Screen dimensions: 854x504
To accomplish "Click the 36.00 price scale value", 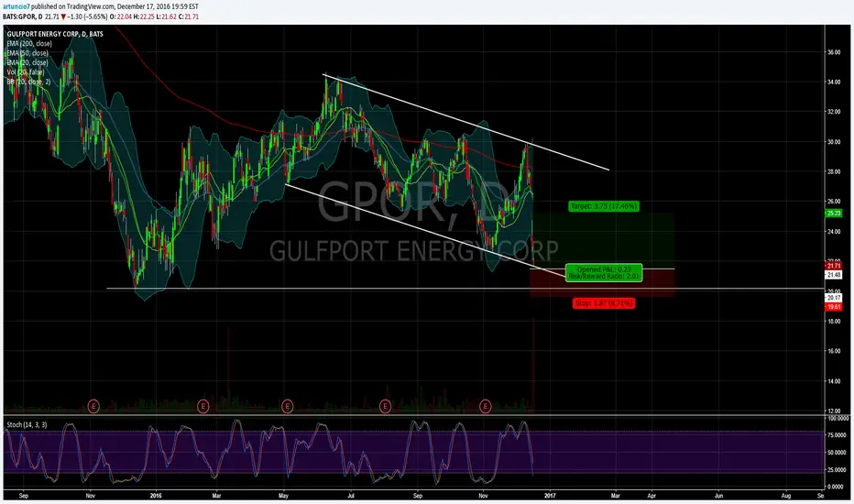I will coord(834,52).
